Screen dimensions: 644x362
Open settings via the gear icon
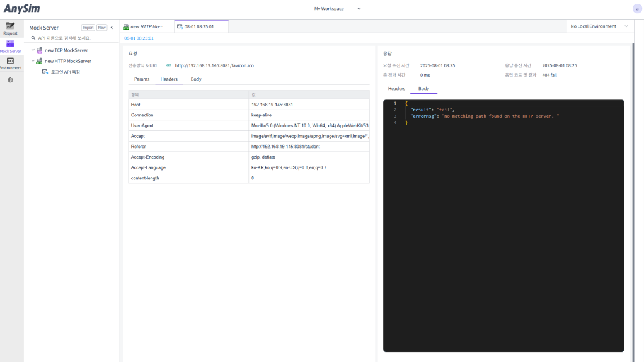(x=10, y=80)
